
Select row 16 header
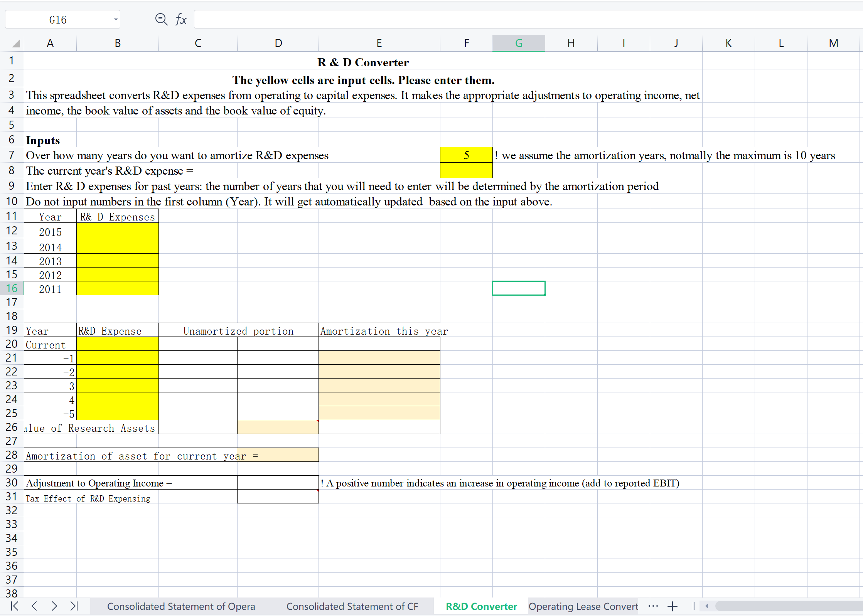(x=12, y=288)
